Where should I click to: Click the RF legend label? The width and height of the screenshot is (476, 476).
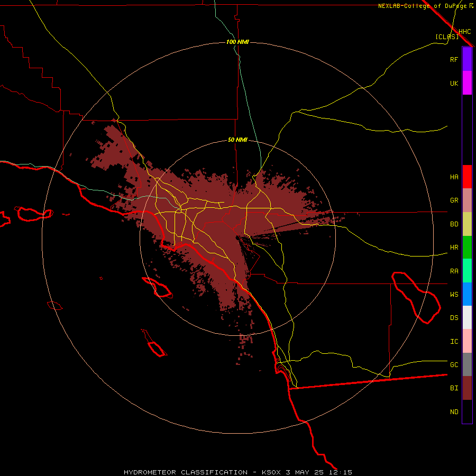(454, 59)
